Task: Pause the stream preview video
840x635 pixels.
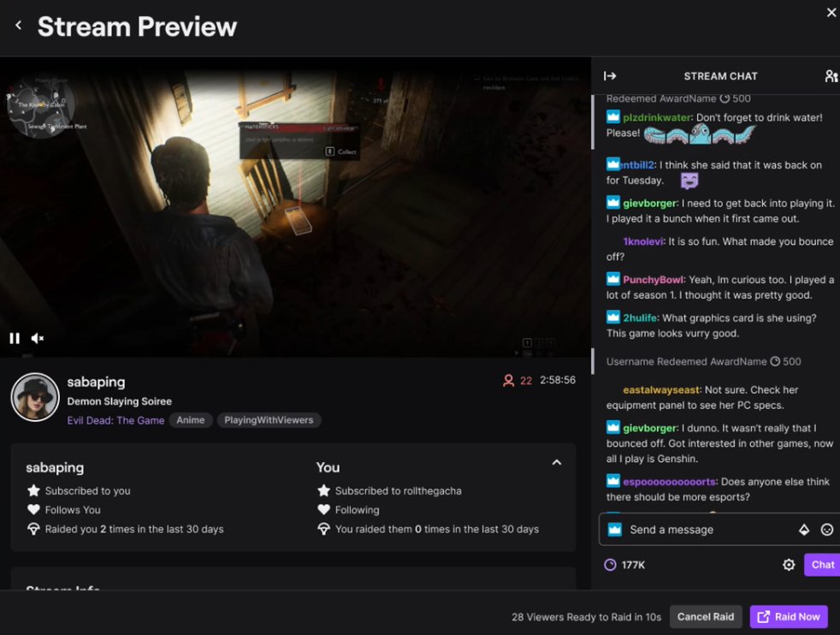Action: (15, 338)
